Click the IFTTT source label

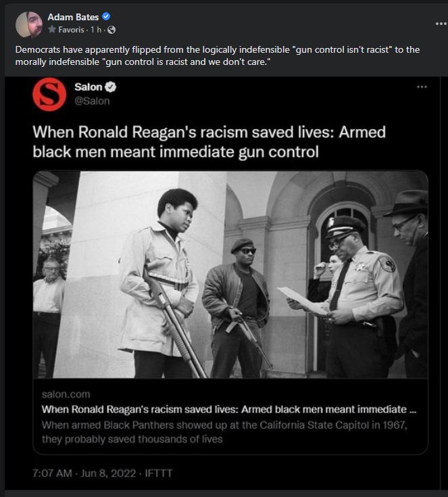(159, 473)
